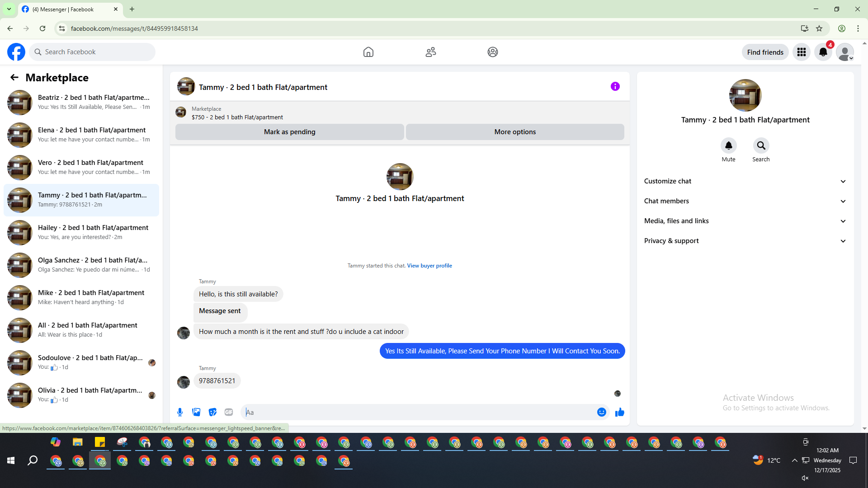Expand the Chat members section
Screen dimensions: 868x488
(x=745, y=201)
